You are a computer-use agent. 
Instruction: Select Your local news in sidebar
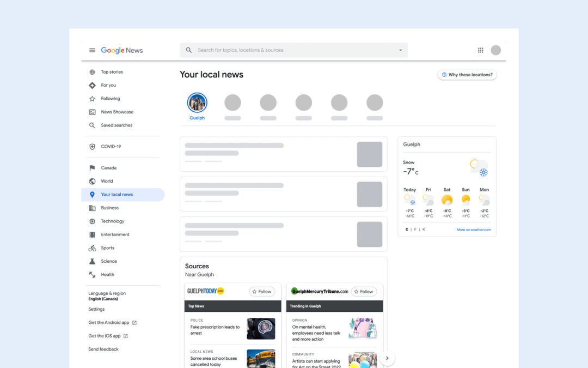click(x=122, y=195)
